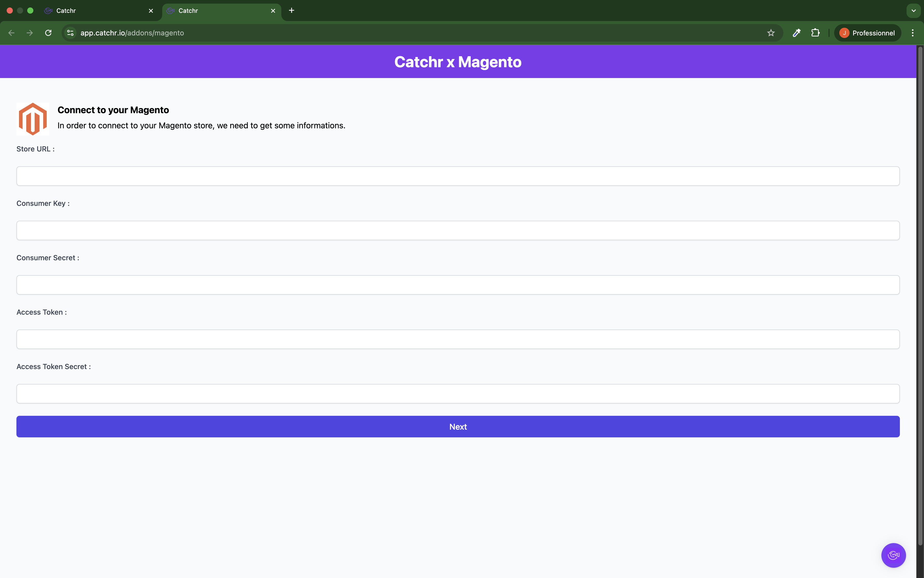Focus the Access Token Secret input field

point(458,394)
